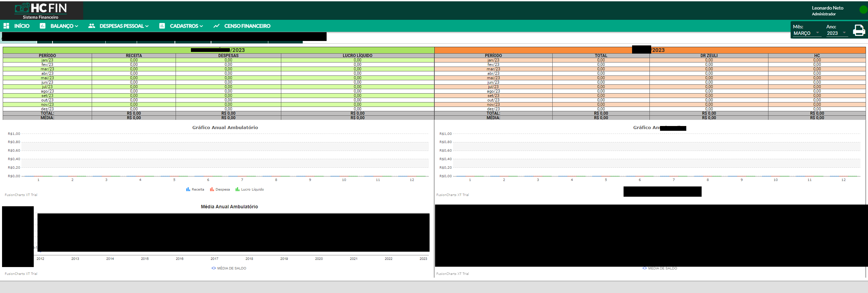The height and width of the screenshot is (293, 868).
Task: Open the BALANÇO menu
Action: coord(62,26)
